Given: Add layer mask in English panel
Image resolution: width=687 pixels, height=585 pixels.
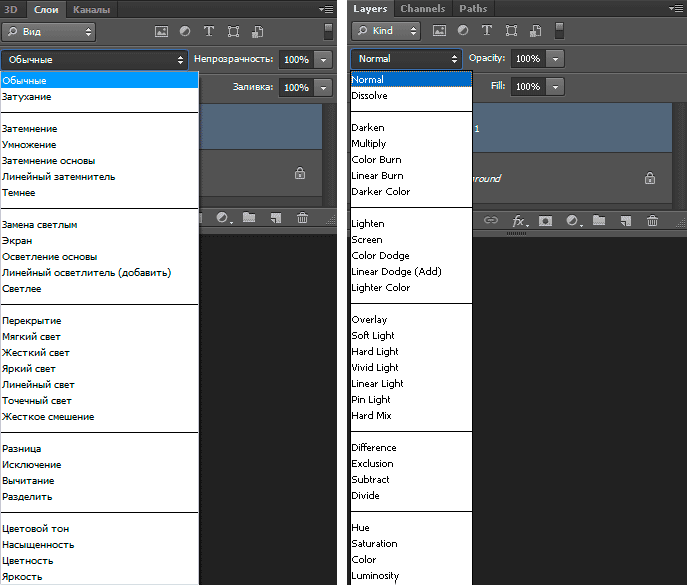Looking at the screenshot, I should click(546, 220).
